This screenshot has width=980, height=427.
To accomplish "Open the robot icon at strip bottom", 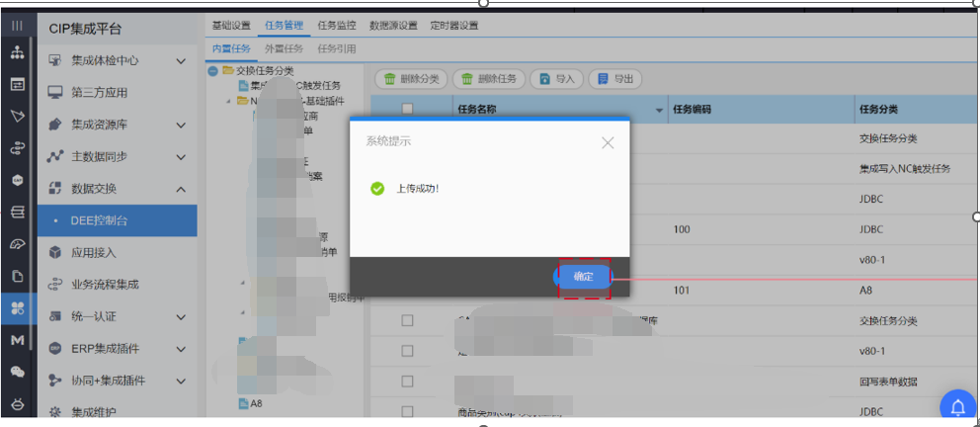I will [x=18, y=404].
